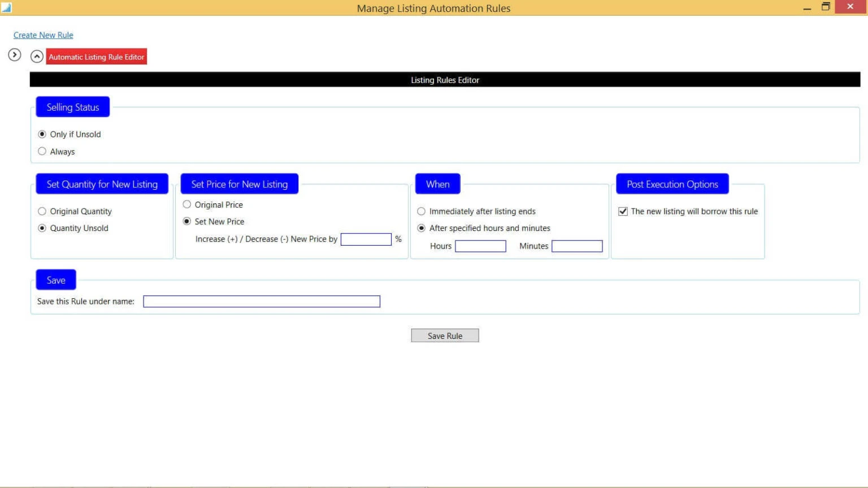Image resolution: width=868 pixels, height=488 pixels.
Task: Select Original Price instead of new price
Action: (x=187, y=204)
